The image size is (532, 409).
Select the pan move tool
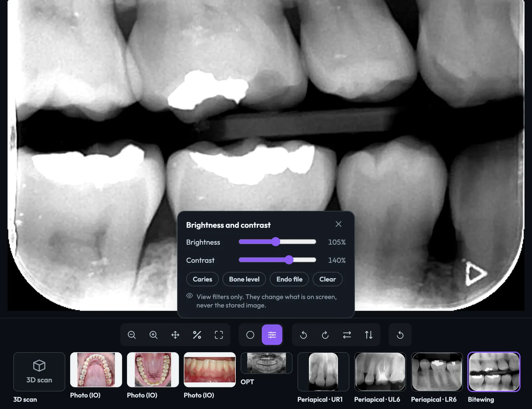pyautogui.click(x=175, y=335)
